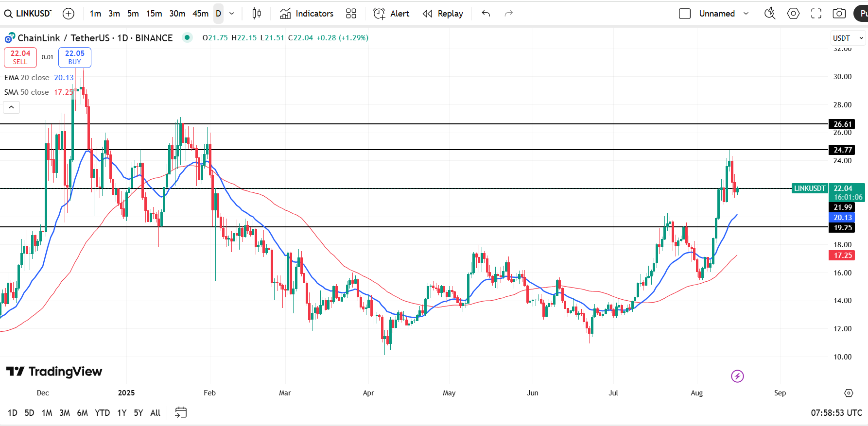The height and width of the screenshot is (426, 868).
Task: Set date range to 6M
Action: click(x=83, y=413)
